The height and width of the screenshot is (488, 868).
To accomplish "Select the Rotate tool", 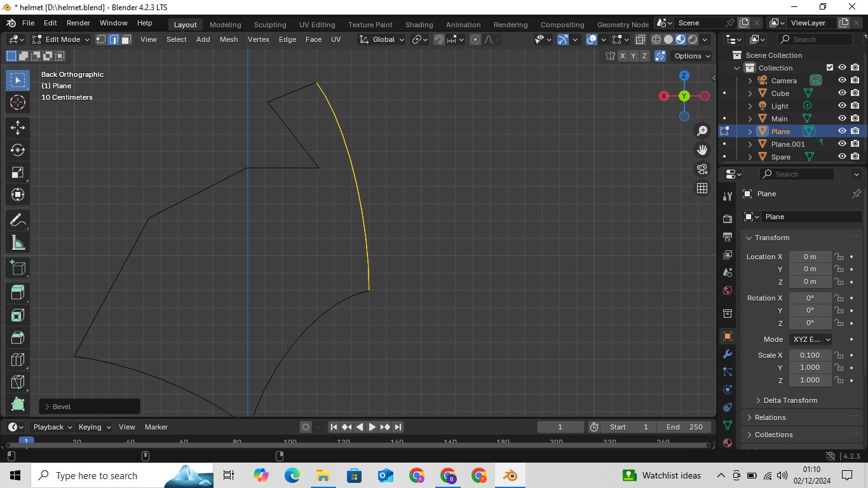I will pyautogui.click(x=18, y=150).
